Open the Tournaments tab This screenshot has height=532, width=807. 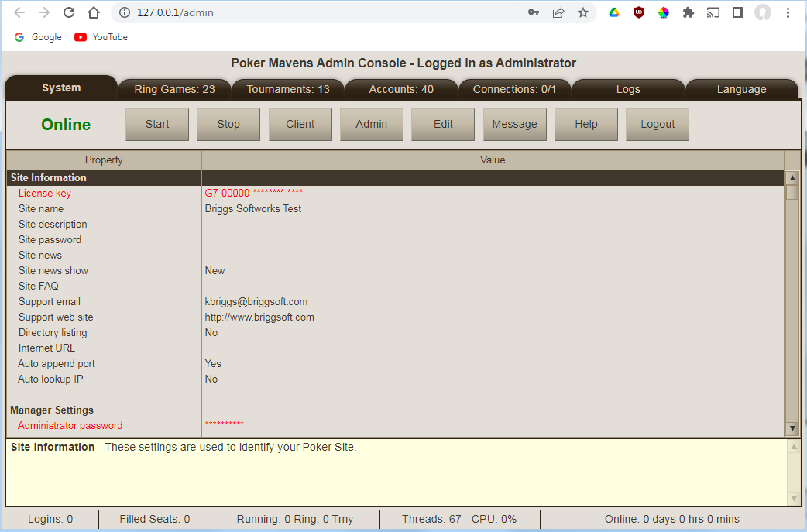coord(288,89)
